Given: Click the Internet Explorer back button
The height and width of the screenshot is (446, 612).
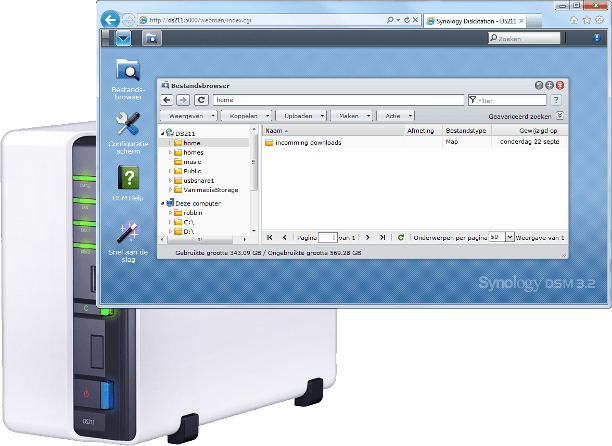Looking at the screenshot, I should click(x=110, y=20).
